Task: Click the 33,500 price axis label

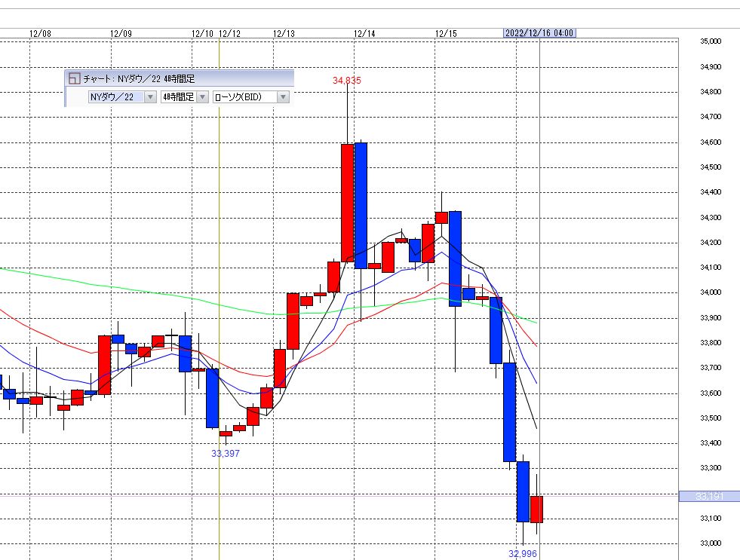Action: coord(711,418)
